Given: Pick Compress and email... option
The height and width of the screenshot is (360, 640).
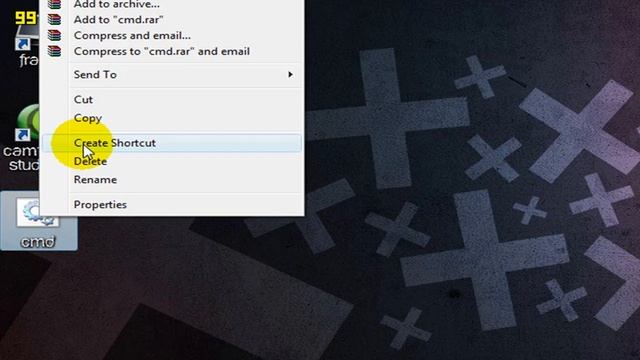Looking at the screenshot, I should pos(172,36).
